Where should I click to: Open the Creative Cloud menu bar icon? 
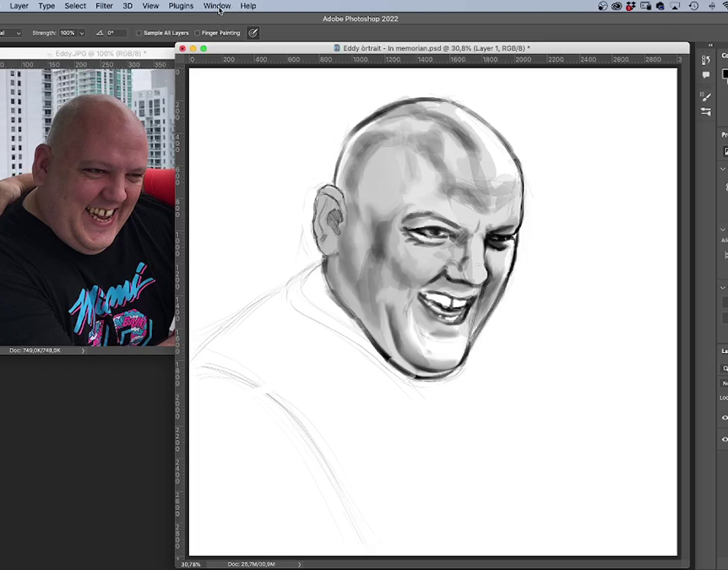[x=617, y=6]
